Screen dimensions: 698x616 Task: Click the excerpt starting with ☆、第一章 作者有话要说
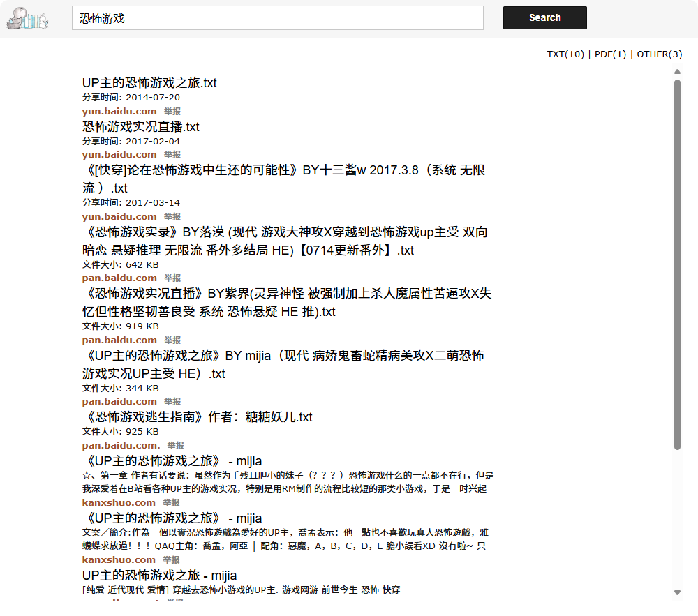point(288,482)
